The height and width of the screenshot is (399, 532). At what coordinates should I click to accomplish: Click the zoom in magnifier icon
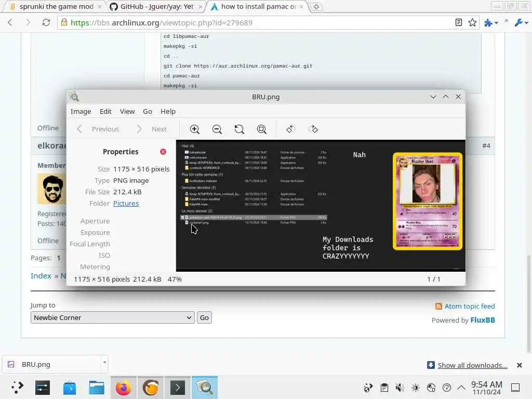click(194, 129)
